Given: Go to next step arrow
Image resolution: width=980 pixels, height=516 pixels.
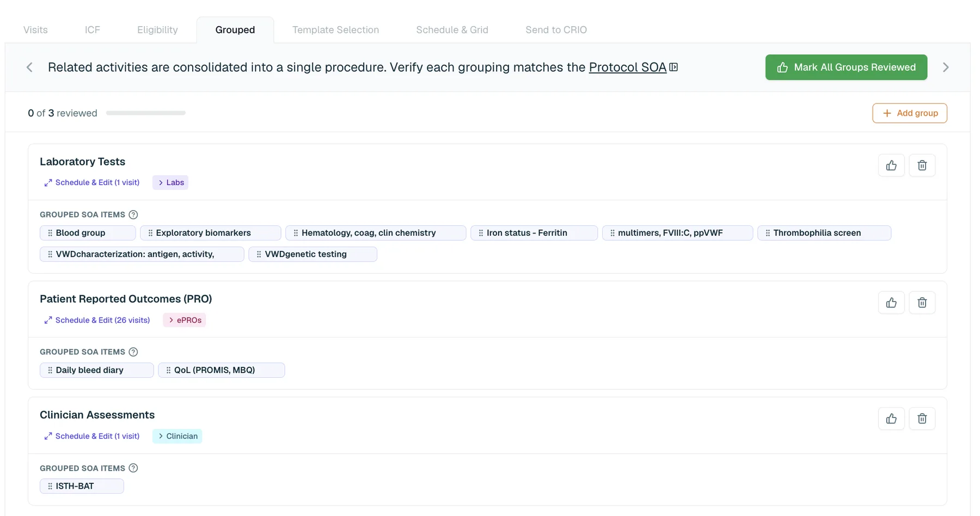Looking at the screenshot, I should pyautogui.click(x=946, y=67).
